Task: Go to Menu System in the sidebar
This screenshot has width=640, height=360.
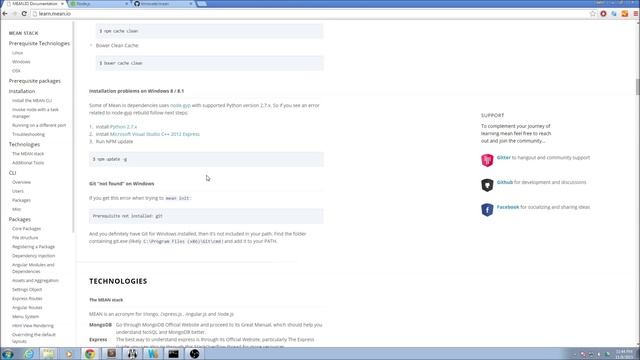Action: pos(26,317)
